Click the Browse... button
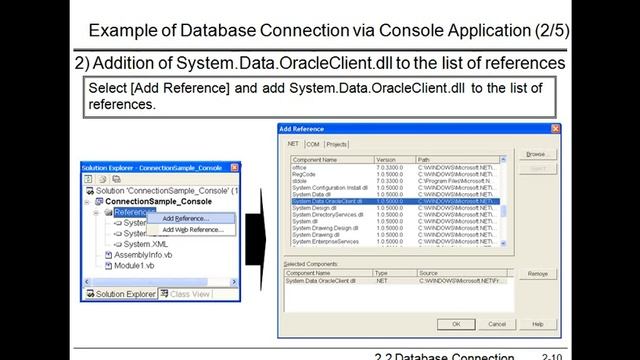640x360 pixels. [x=538, y=154]
